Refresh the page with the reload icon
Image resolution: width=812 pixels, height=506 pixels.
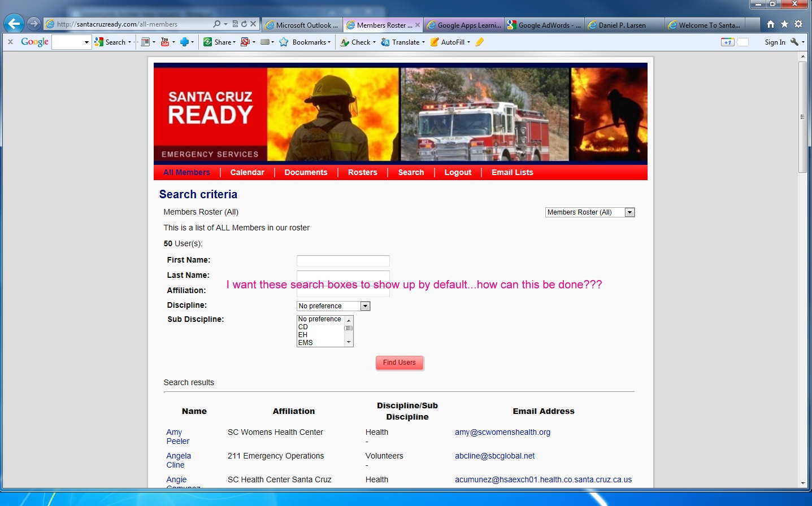pos(244,24)
